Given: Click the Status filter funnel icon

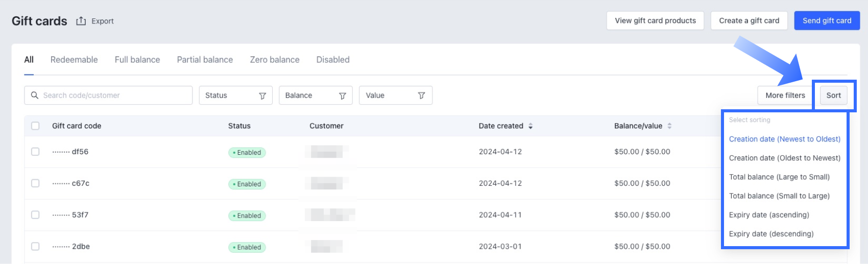Looking at the screenshot, I should (262, 95).
